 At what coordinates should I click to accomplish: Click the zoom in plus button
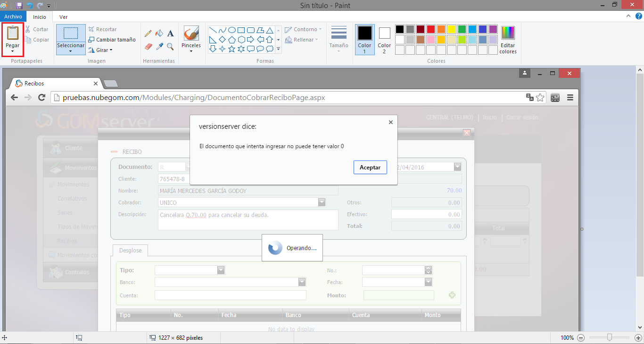click(638, 338)
